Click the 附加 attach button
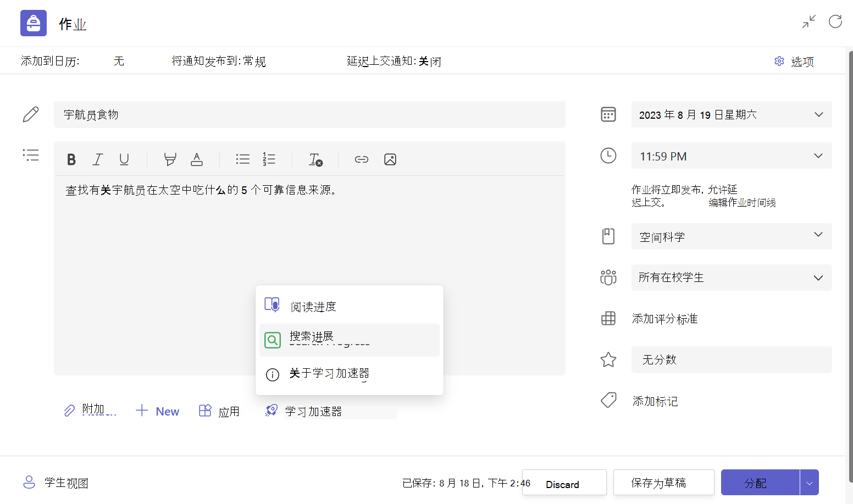853x504 pixels. point(90,410)
